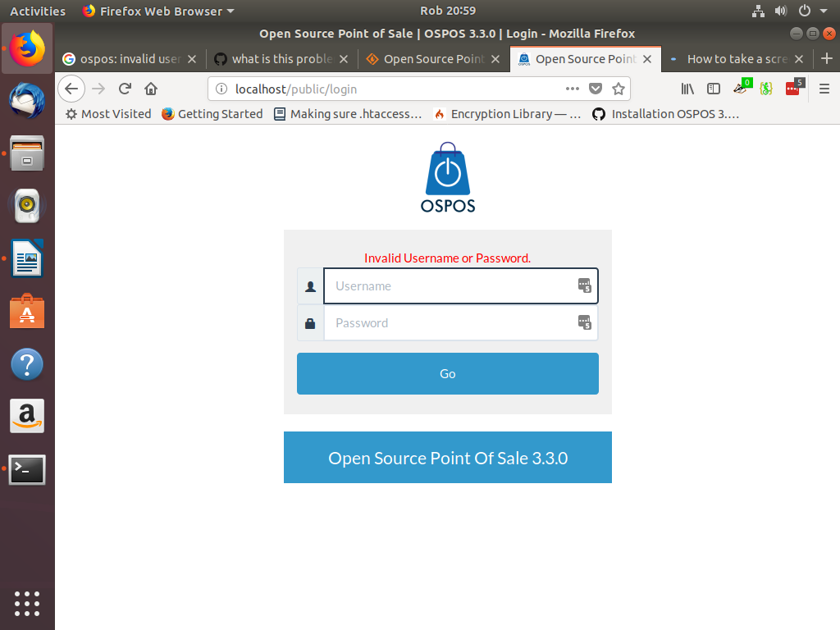The width and height of the screenshot is (840, 630).
Task: Click the red extension icon showing badge 5
Action: coord(791,89)
